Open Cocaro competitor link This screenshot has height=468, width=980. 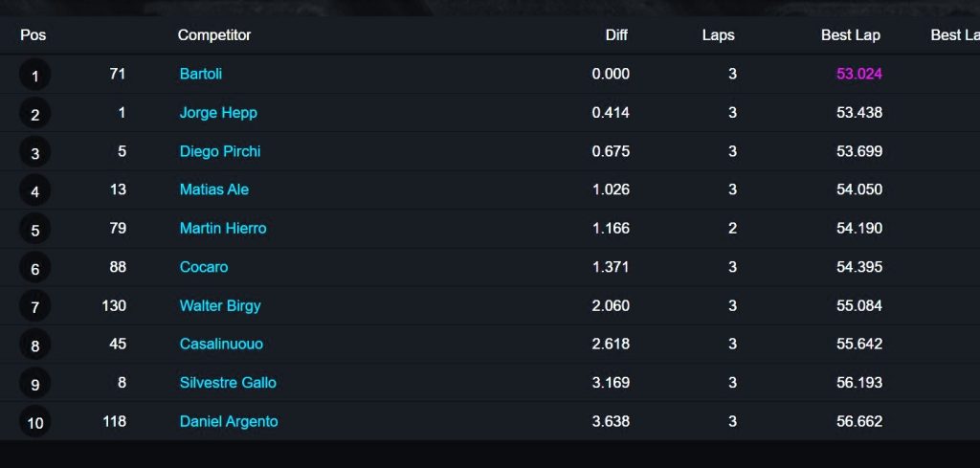point(204,267)
